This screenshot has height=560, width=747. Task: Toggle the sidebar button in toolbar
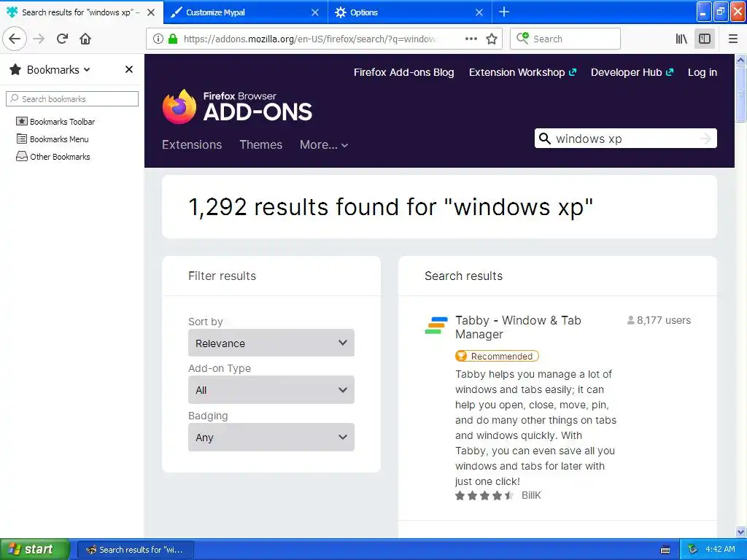[x=705, y=39]
